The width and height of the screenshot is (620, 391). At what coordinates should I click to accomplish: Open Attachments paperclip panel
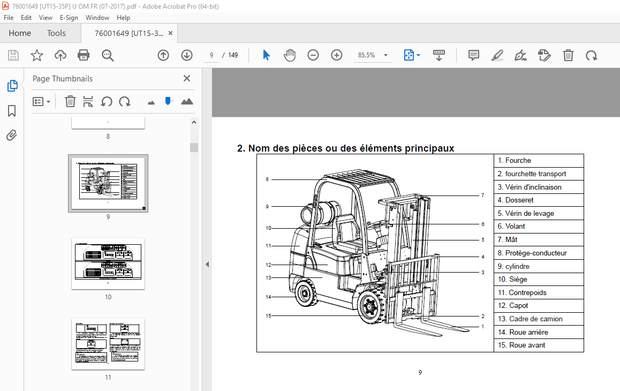(x=12, y=136)
